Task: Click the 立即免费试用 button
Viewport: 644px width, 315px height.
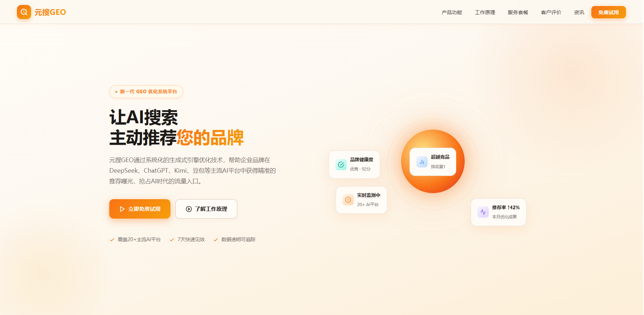Action: tap(140, 209)
